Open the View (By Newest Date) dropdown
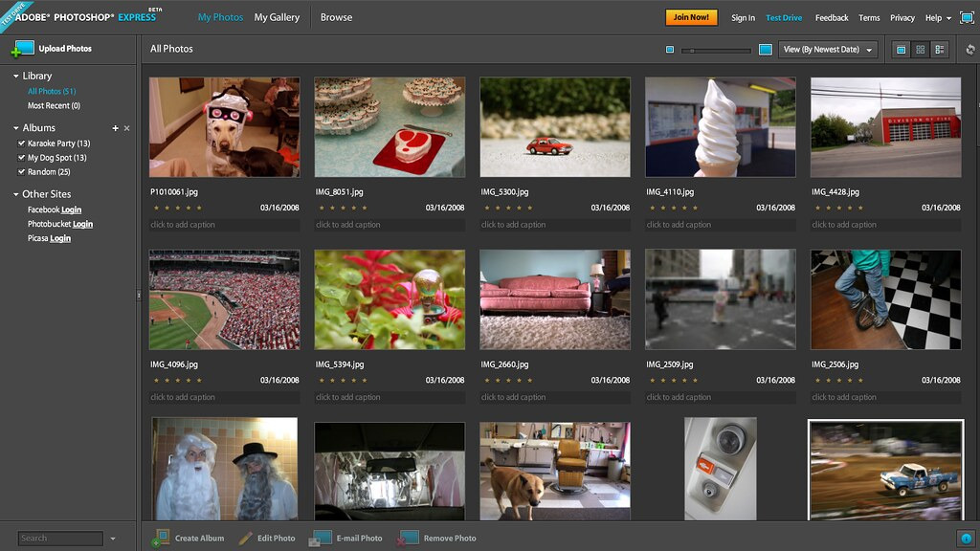 click(x=828, y=50)
